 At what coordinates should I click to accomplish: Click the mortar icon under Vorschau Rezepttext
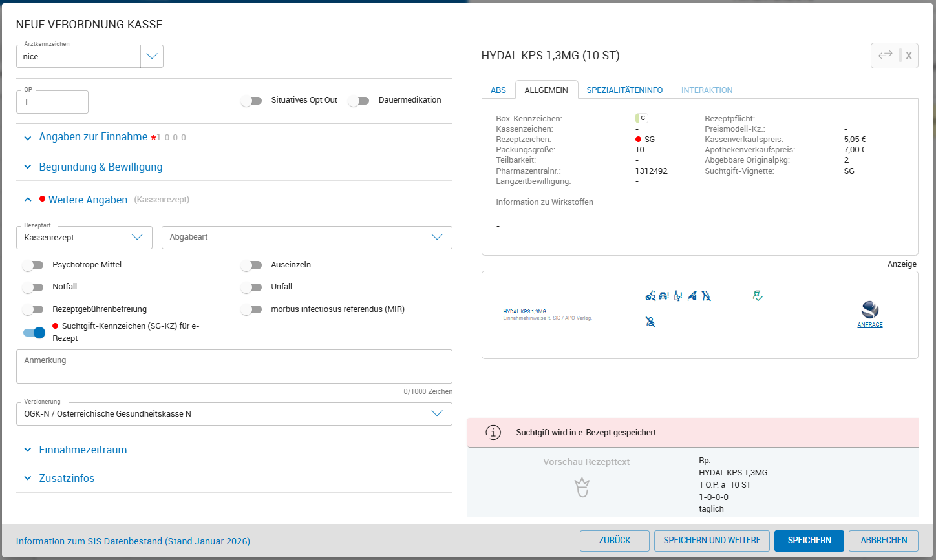click(582, 488)
